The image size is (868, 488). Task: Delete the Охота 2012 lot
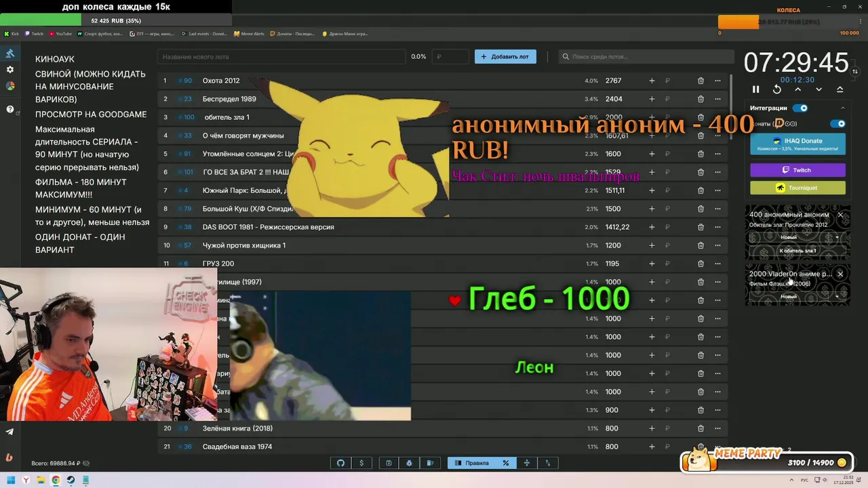coord(701,81)
